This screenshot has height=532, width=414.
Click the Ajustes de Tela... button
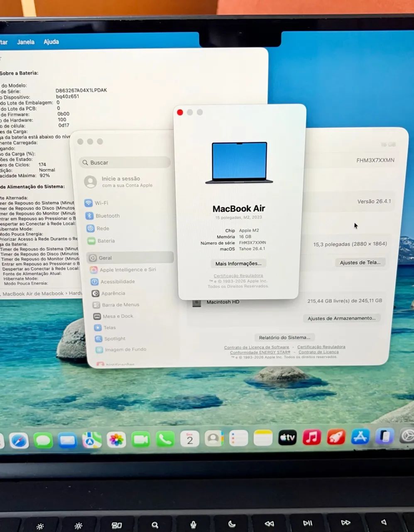[x=360, y=262]
